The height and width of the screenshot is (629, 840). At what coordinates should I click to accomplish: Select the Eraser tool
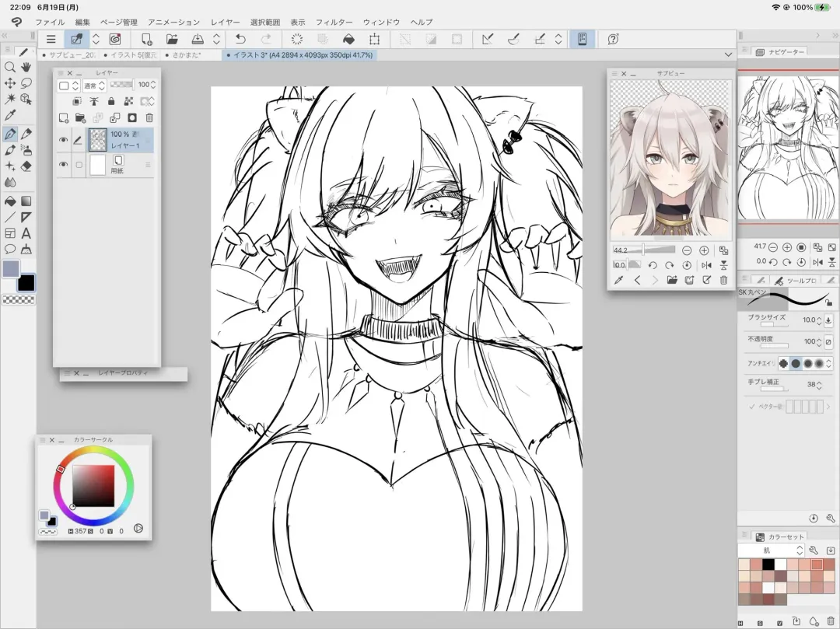tap(26, 166)
